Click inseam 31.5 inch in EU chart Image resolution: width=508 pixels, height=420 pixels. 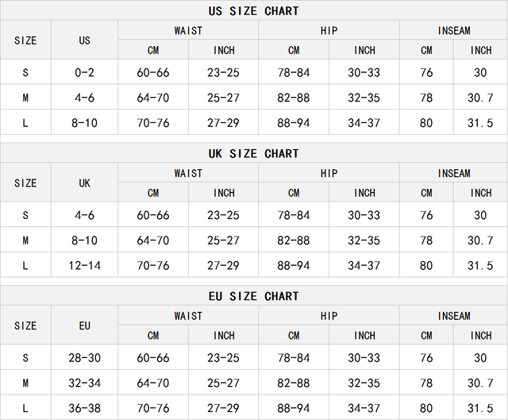480,408
